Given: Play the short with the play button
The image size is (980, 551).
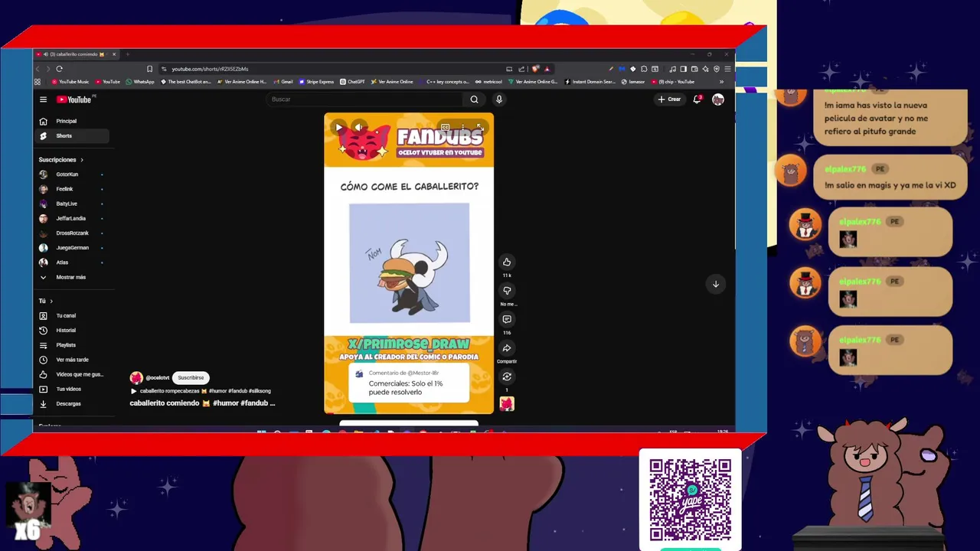Looking at the screenshot, I should pos(339,128).
